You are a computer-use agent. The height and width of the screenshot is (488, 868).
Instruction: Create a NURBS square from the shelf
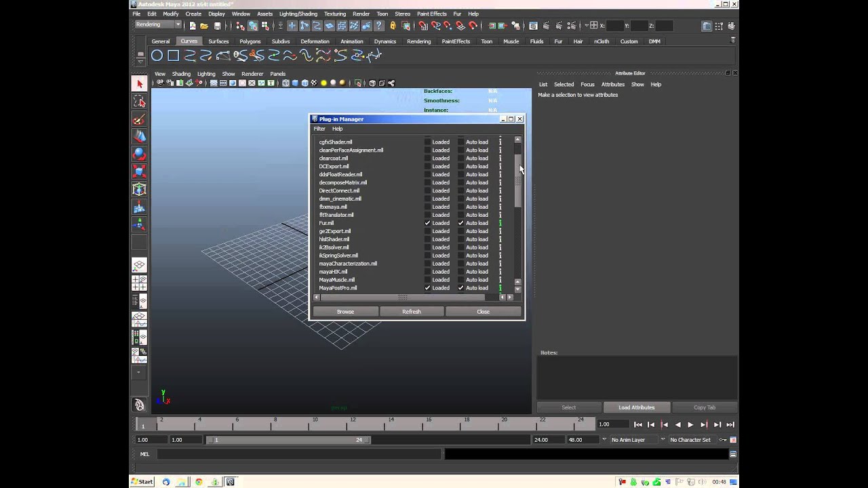pos(173,56)
